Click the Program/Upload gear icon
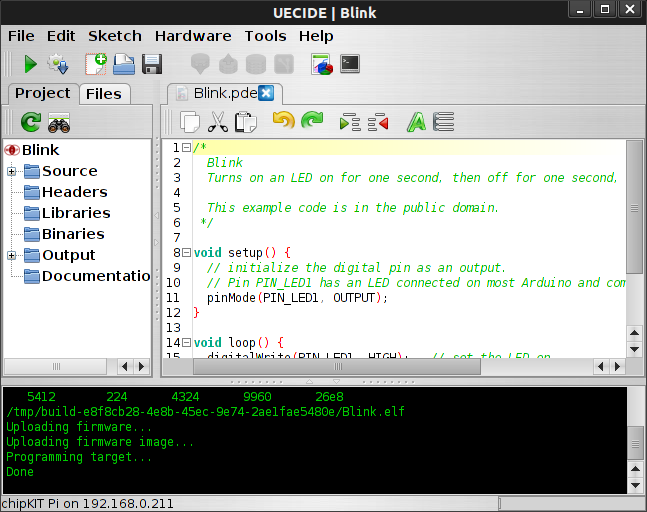647x512 pixels. click(58, 65)
